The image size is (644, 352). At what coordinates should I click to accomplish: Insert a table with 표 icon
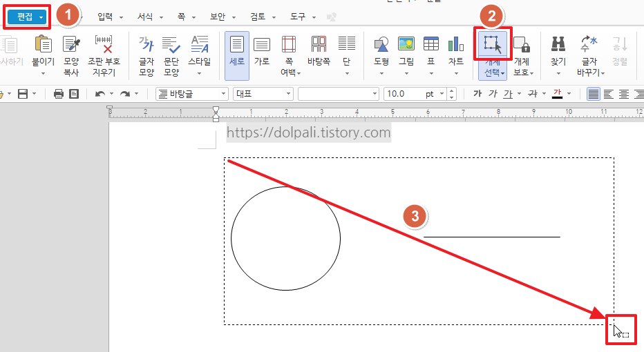coord(431,44)
